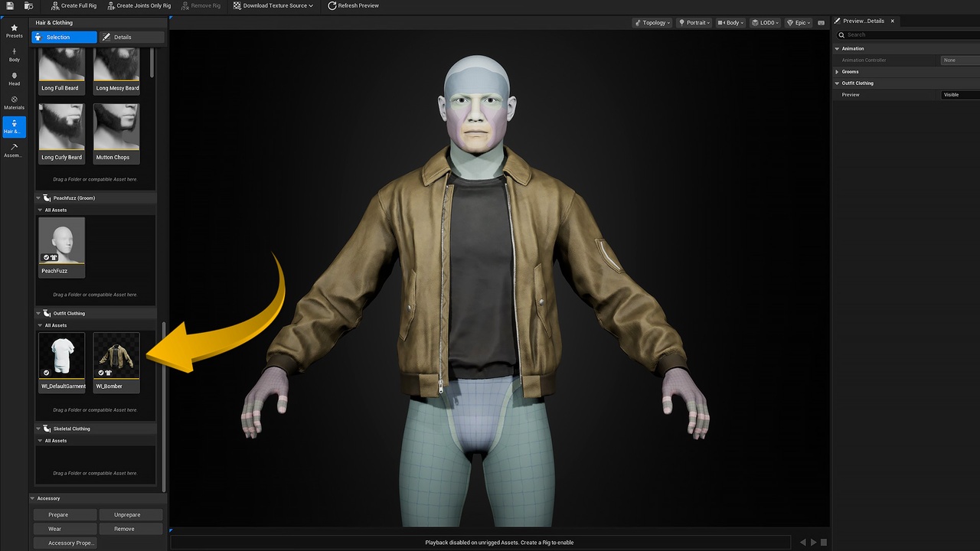This screenshot has height=551, width=980.
Task: Open the Portrait lighting dropdown
Action: (x=694, y=23)
